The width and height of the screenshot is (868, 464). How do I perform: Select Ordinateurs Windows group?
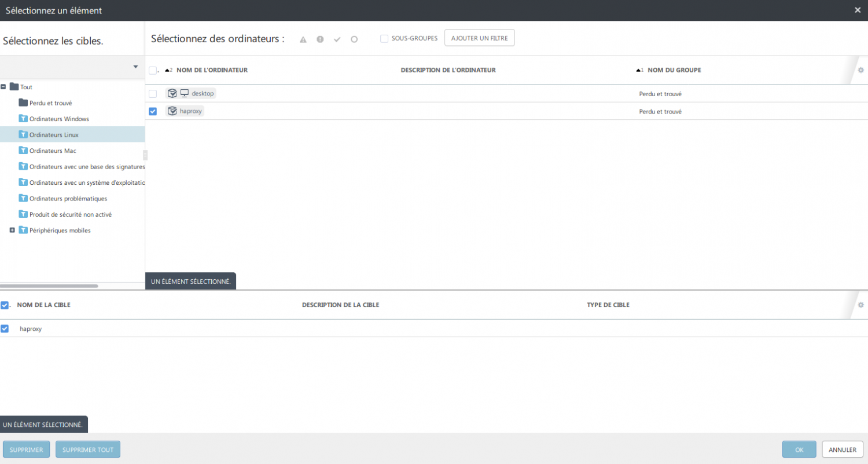click(59, 119)
